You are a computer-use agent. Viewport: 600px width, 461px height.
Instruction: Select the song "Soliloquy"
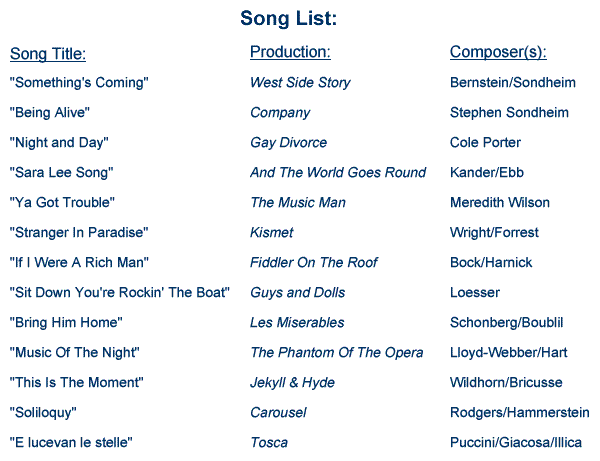coord(43,413)
